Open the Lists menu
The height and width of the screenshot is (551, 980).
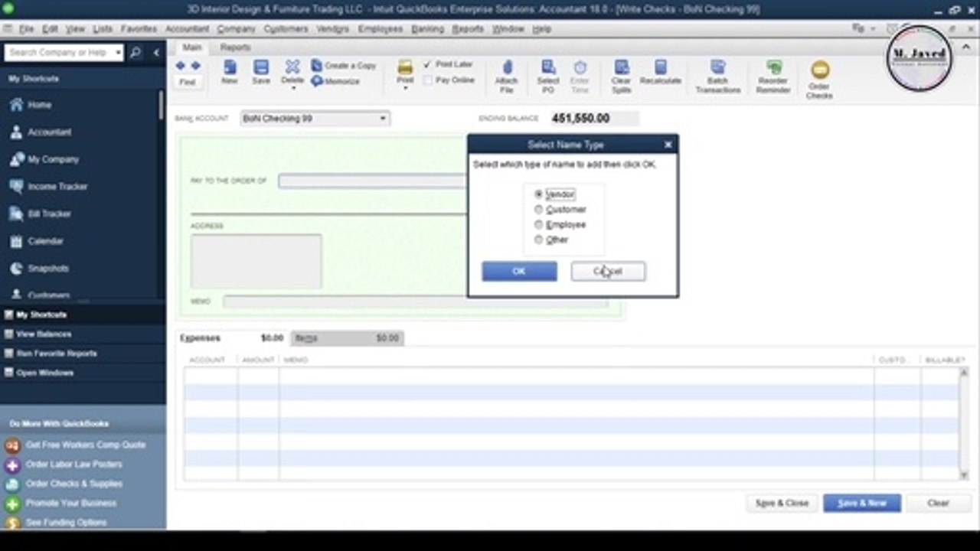[103, 29]
